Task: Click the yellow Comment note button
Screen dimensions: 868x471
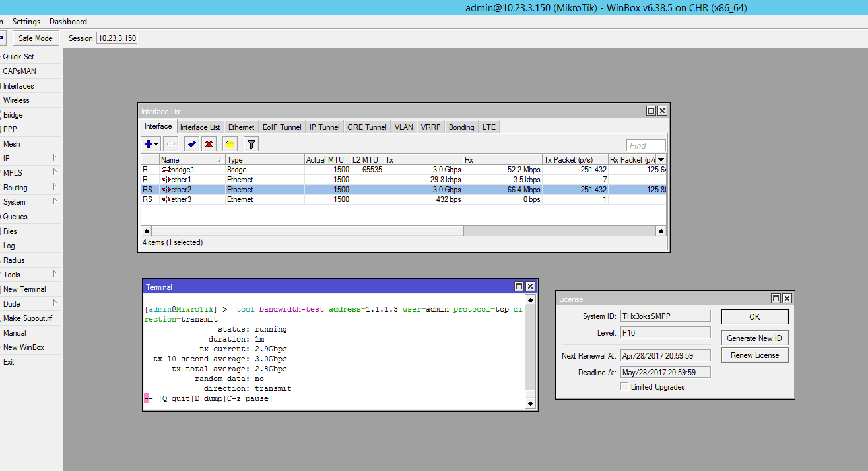Action: (230, 144)
